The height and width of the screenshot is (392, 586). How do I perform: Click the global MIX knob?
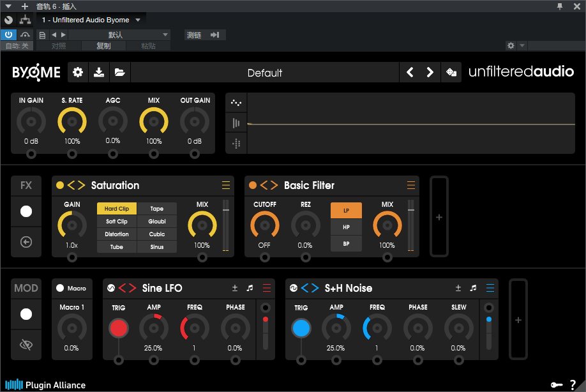[x=154, y=121]
